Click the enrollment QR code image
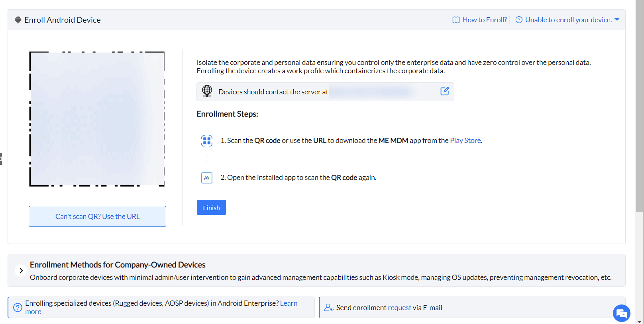This screenshot has height=324, width=644. (x=97, y=119)
